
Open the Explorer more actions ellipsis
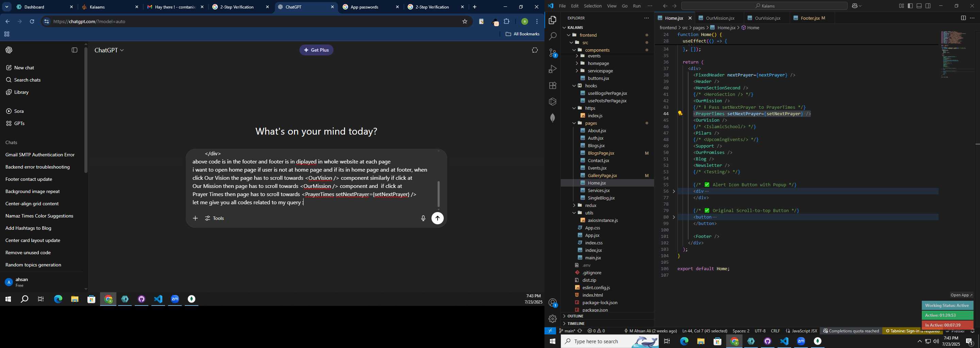point(647,18)
